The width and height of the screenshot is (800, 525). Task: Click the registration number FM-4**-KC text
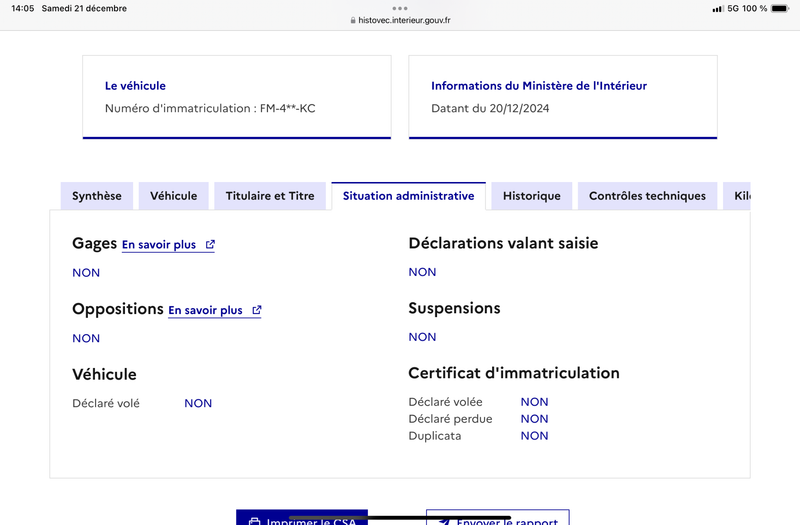[287, 108]
